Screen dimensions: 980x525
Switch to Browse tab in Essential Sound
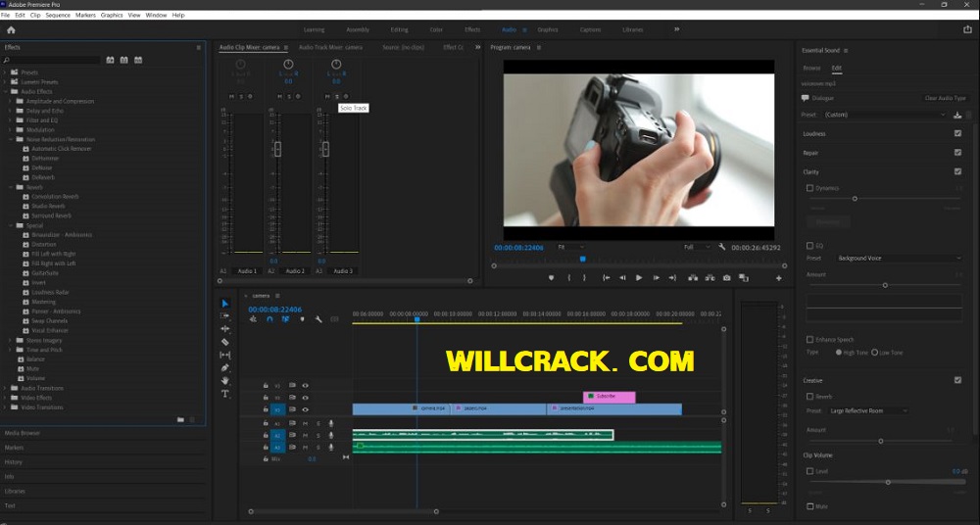[811, 69]
